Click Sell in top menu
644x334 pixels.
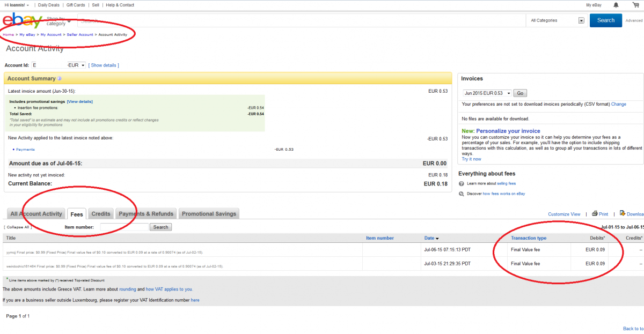(x=96, y=5)
